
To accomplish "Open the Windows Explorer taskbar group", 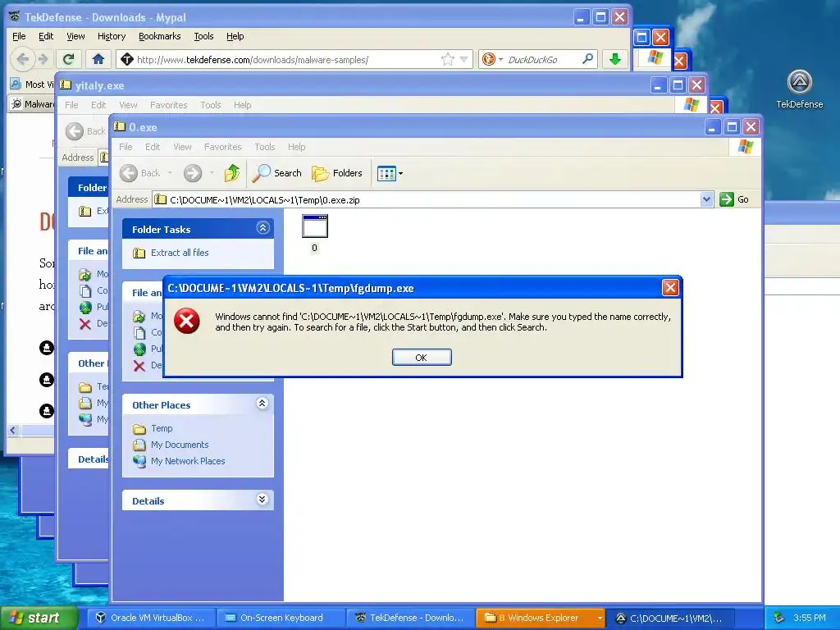I will point(540,618).
